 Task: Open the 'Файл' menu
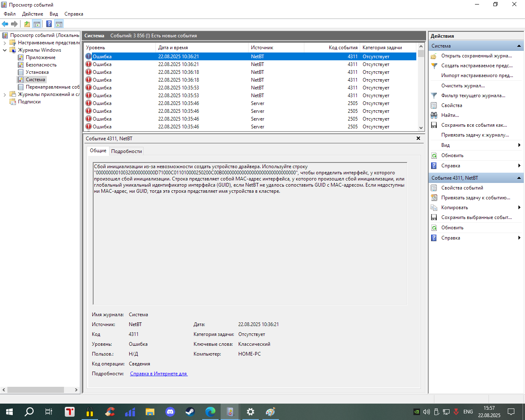pyautogui.click(x=10, y=14)
